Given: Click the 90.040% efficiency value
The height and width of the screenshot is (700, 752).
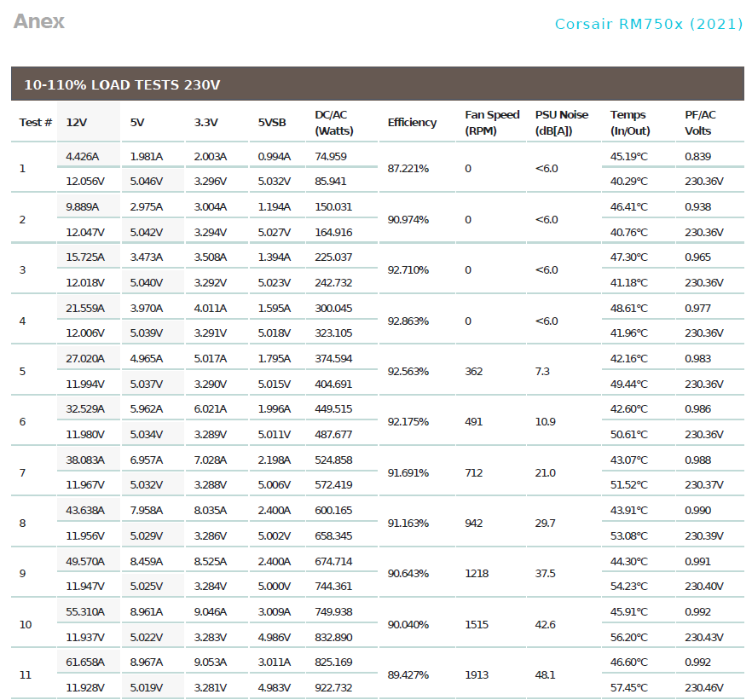Looking at the screenshot, I should click(x=408, y=625).
